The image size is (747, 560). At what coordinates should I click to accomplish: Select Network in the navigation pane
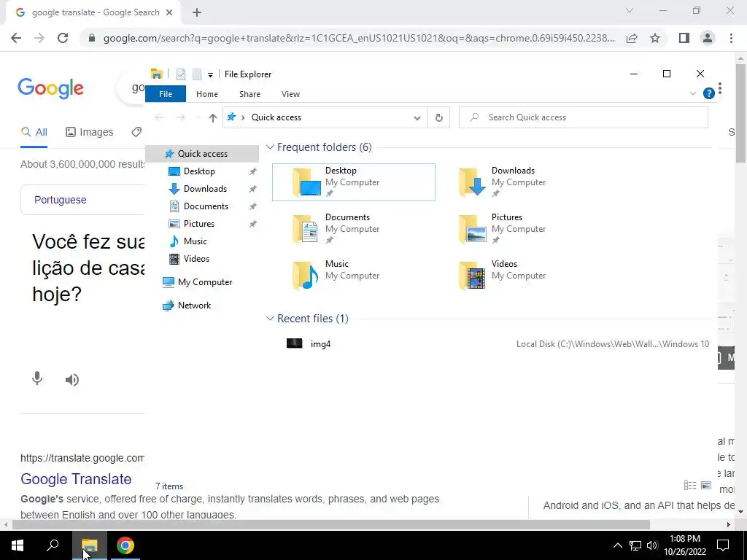tap(194, 306)
